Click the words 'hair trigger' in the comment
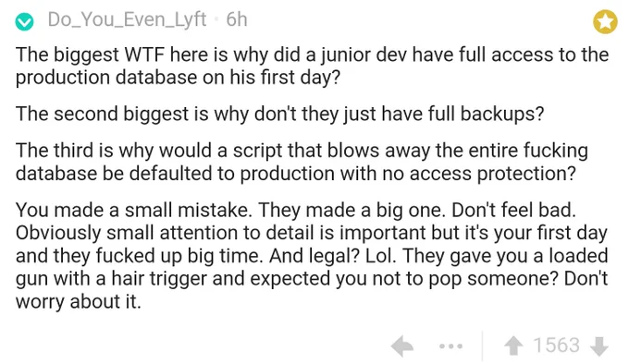 coord(159,279)
